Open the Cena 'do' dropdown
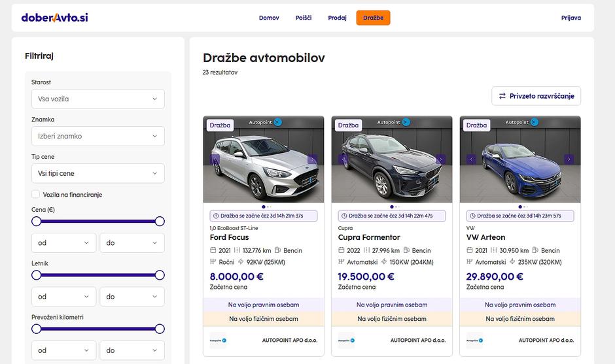Screen dimensions: 615x364 point(132,243)
